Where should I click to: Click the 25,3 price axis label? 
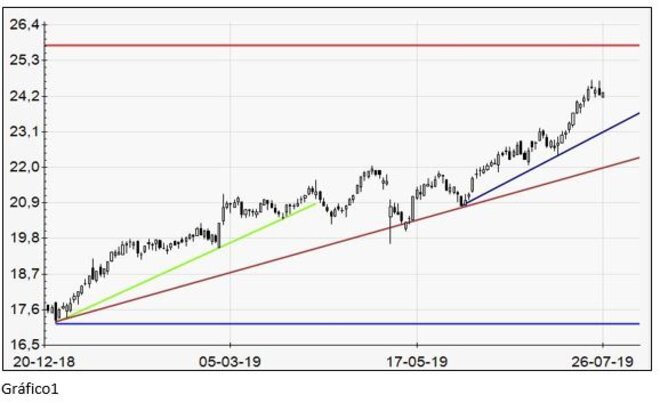[x=27, y=60]
